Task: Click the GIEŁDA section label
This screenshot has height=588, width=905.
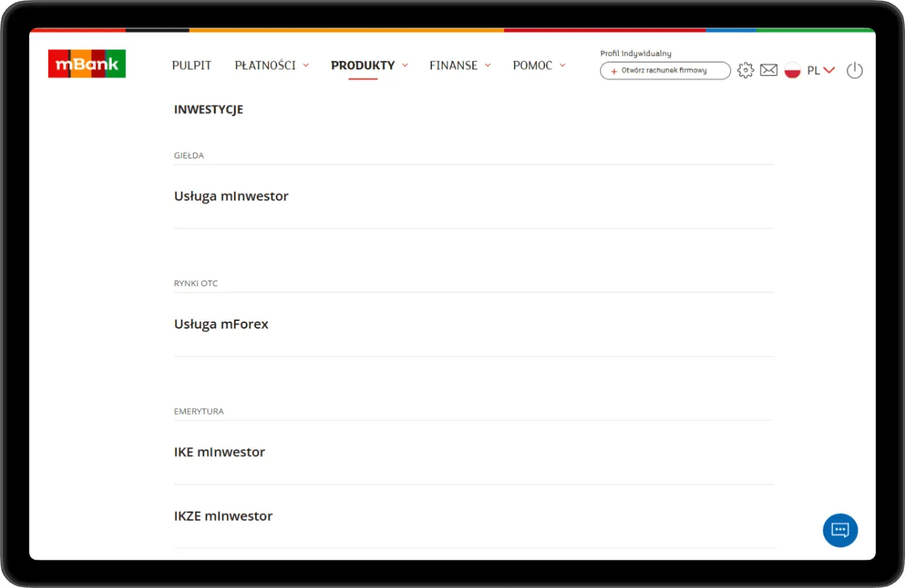Action: pyautogui.click(x=189, y=155)
